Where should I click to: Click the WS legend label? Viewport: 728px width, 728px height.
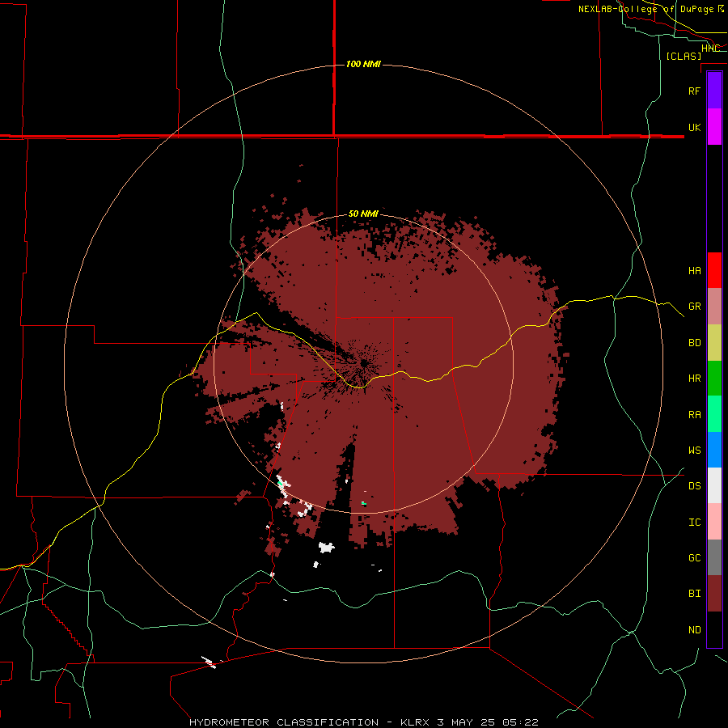click(694, 451)
